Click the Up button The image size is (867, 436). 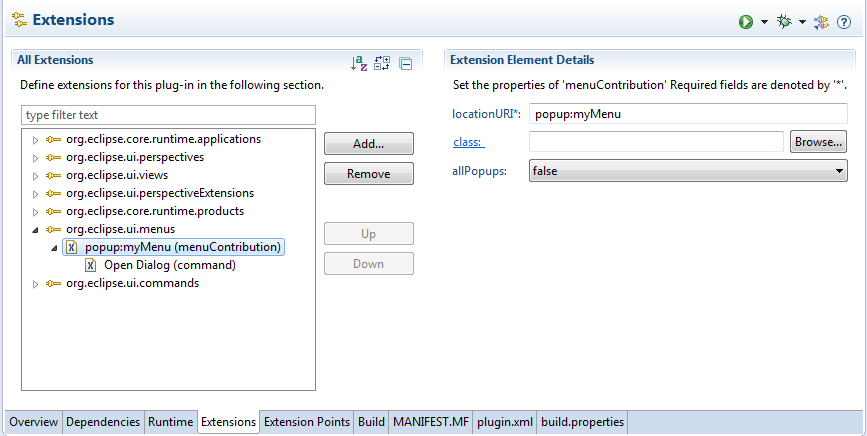click(x=369, y=234)
